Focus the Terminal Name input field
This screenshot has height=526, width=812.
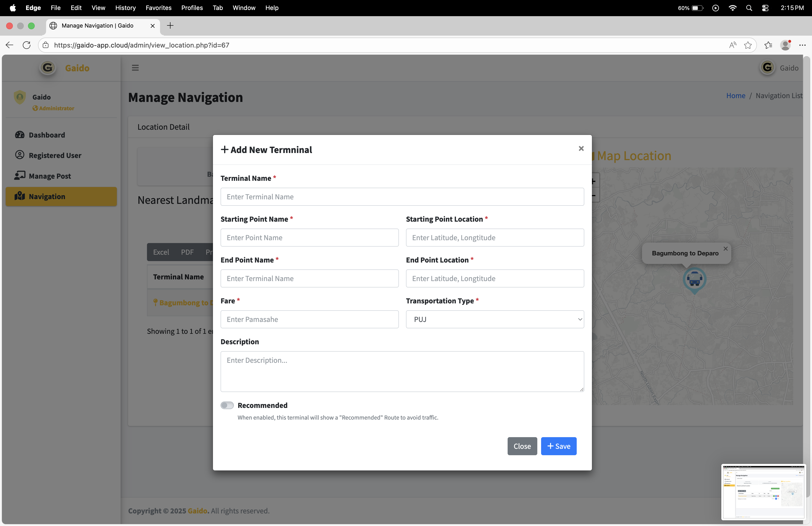pyautogui.click(x=402, y=197)
